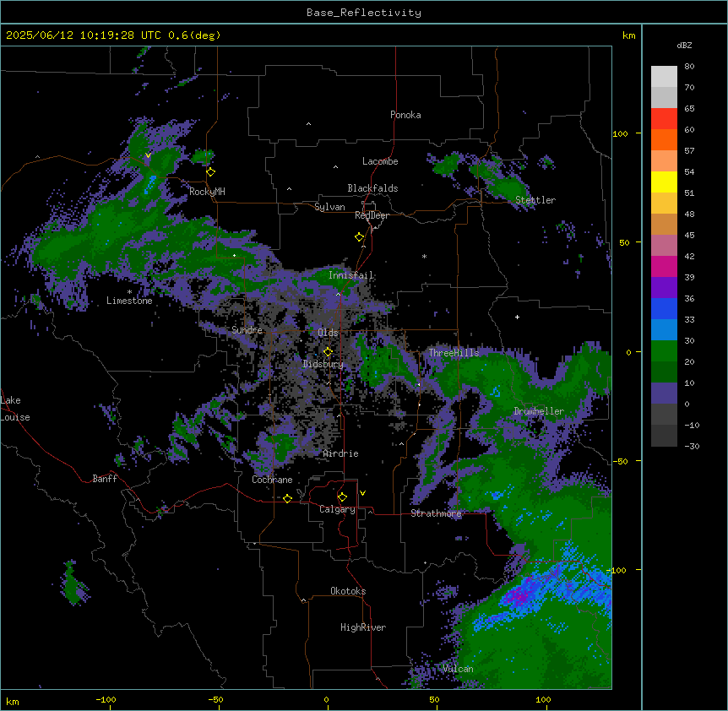
Task: Click the Cochrane city label
Action: pyautogui.click(x=272, y=480)
